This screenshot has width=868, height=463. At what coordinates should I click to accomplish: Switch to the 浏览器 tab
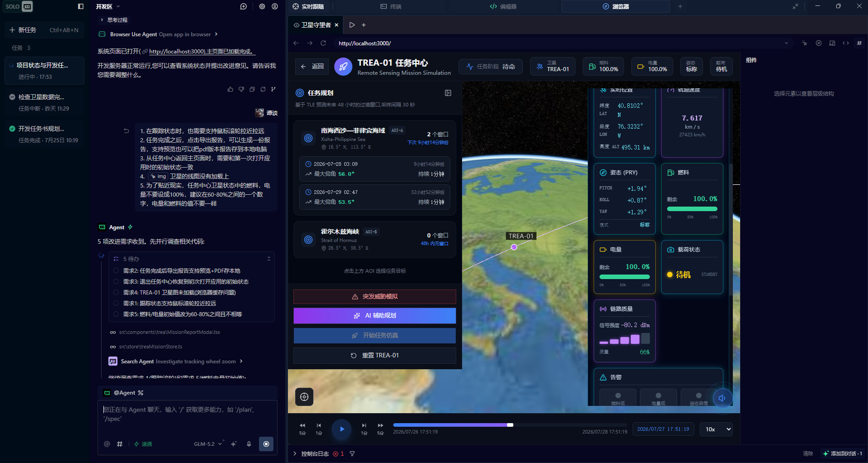[615, 6]
